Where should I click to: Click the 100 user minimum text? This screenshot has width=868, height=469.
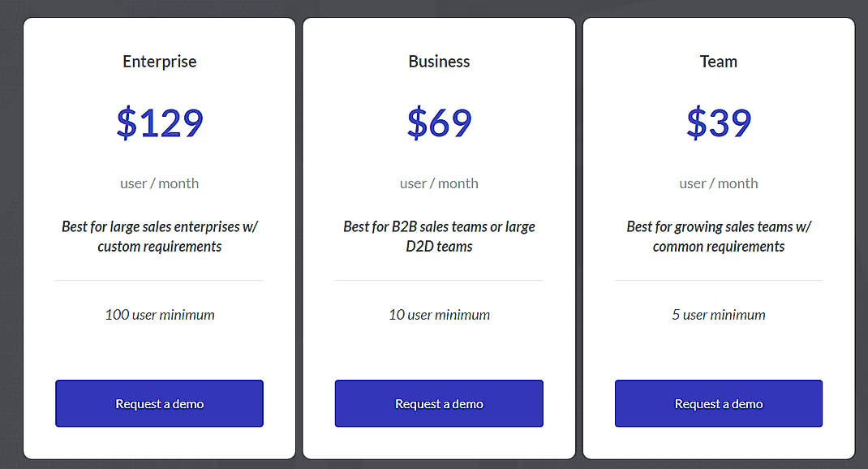coord(159,314)
